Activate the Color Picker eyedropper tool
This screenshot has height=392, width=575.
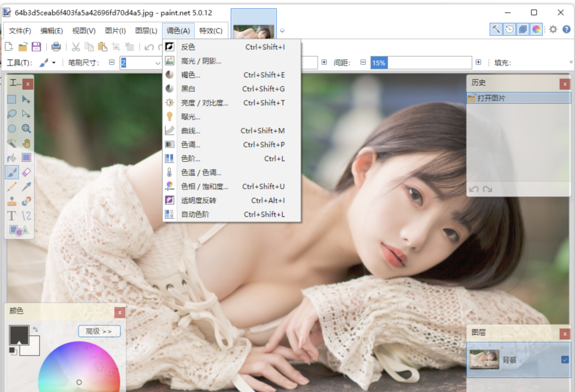click(x=27, y=186)
